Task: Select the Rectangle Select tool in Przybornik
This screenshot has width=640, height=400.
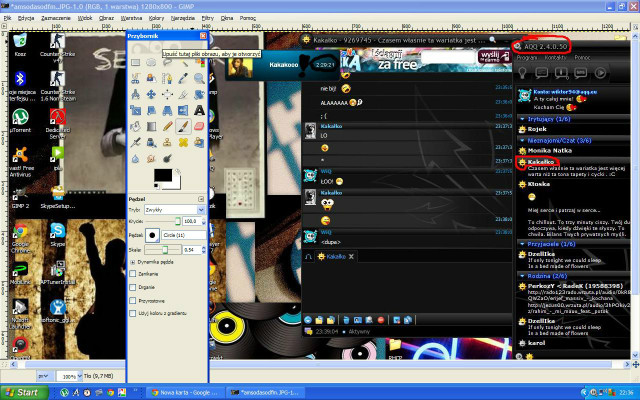Action: [135, 62]
